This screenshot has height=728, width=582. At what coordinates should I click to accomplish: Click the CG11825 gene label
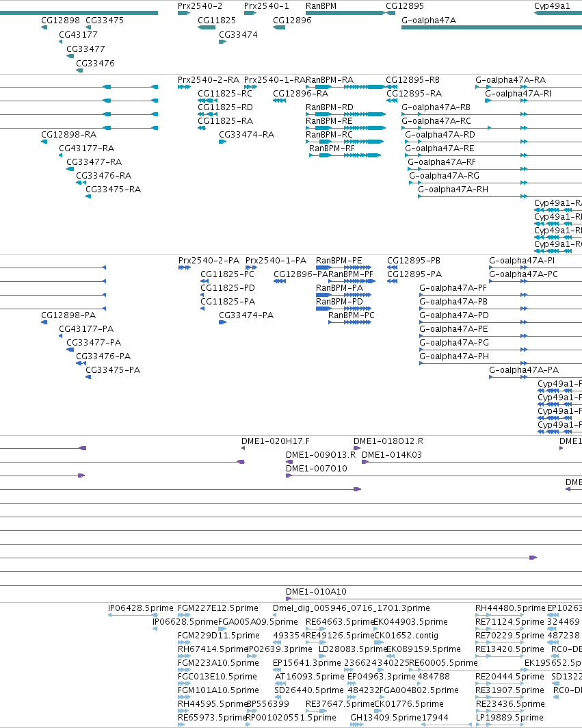click(x=217, y=21)
